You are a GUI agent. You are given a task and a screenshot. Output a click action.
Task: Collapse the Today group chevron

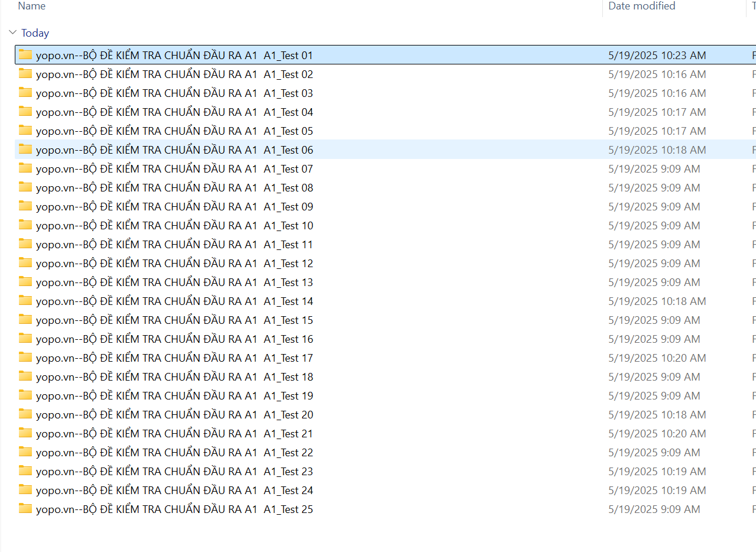[12, 33]
